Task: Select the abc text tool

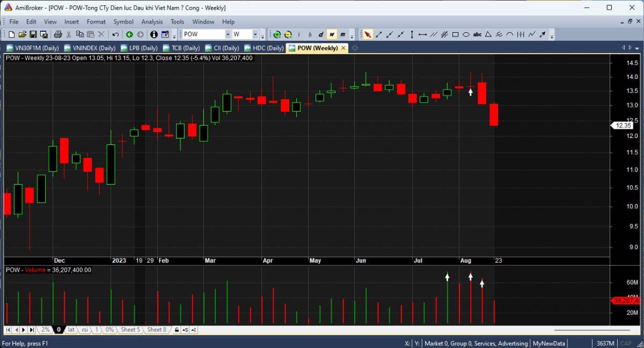Action: [477, 34]
